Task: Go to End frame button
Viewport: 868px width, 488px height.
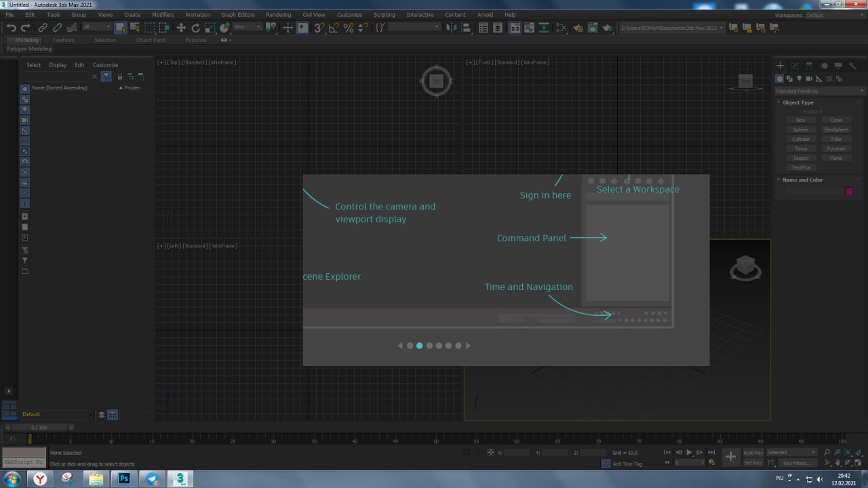Action: tap(711, 452)
